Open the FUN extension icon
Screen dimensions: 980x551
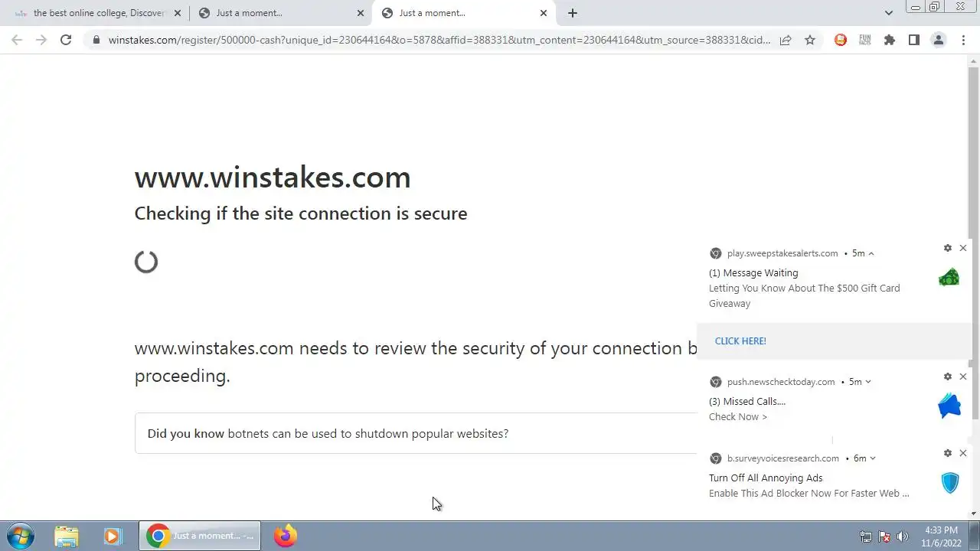coord(865,40)
